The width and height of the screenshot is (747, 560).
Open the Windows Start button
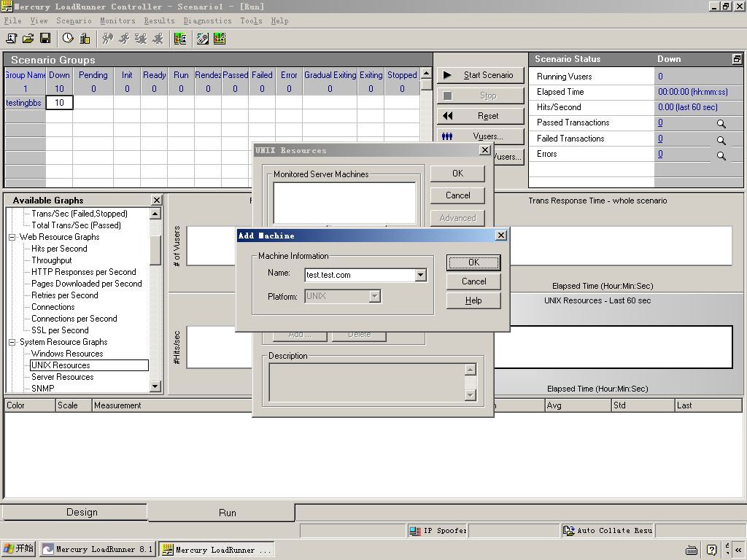coord(18,549)
